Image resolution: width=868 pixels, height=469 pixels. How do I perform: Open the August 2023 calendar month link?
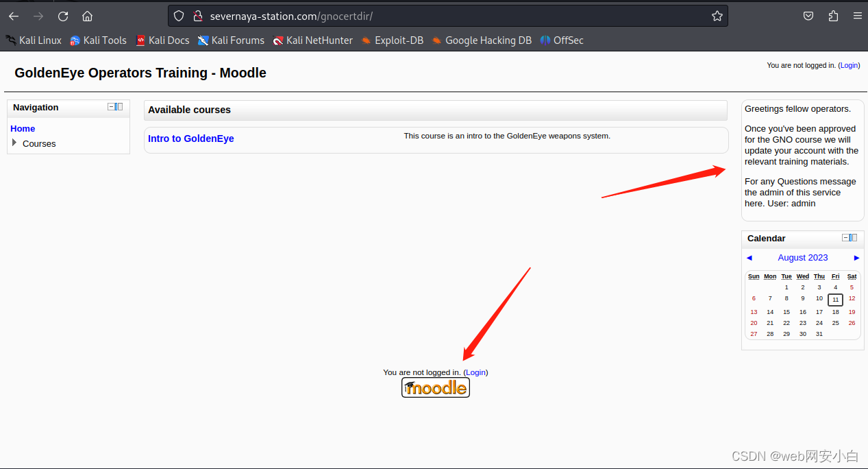(803, 258)
